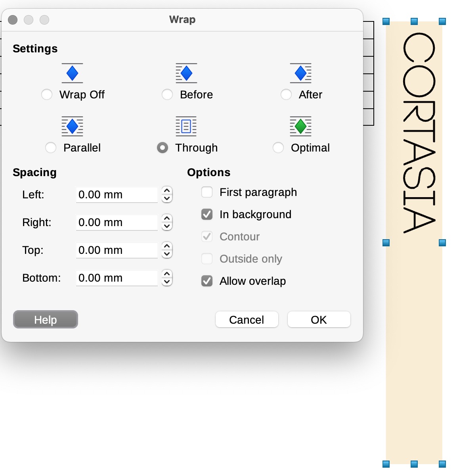
Task: Decrease the Right spacing with stepper down
Action: coord(167,226)
